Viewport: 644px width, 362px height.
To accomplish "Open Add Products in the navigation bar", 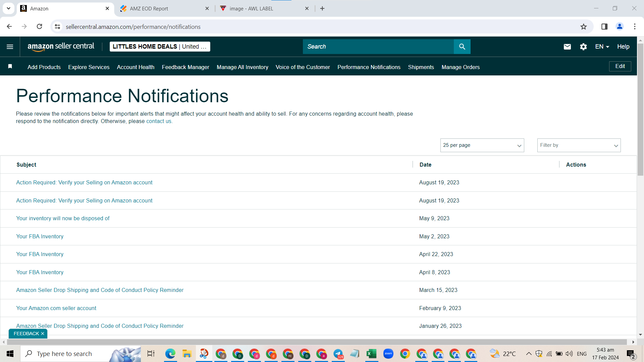I will pos(44,67).
